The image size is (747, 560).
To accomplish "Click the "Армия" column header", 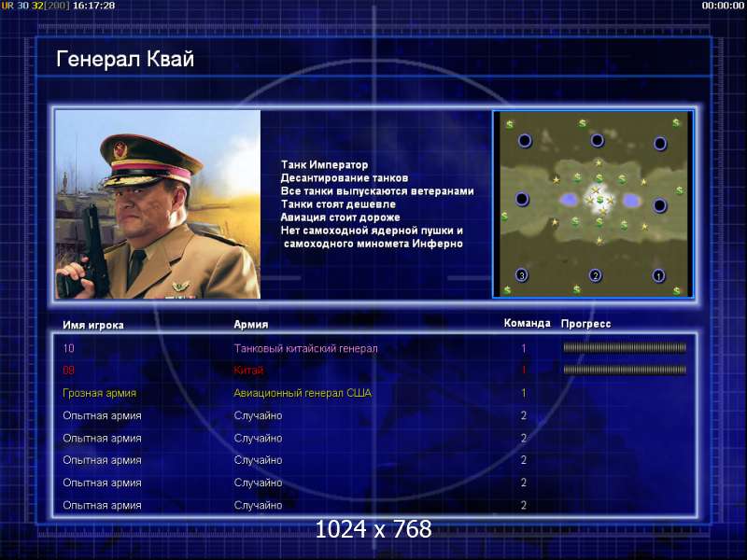I will pos(250,324).
